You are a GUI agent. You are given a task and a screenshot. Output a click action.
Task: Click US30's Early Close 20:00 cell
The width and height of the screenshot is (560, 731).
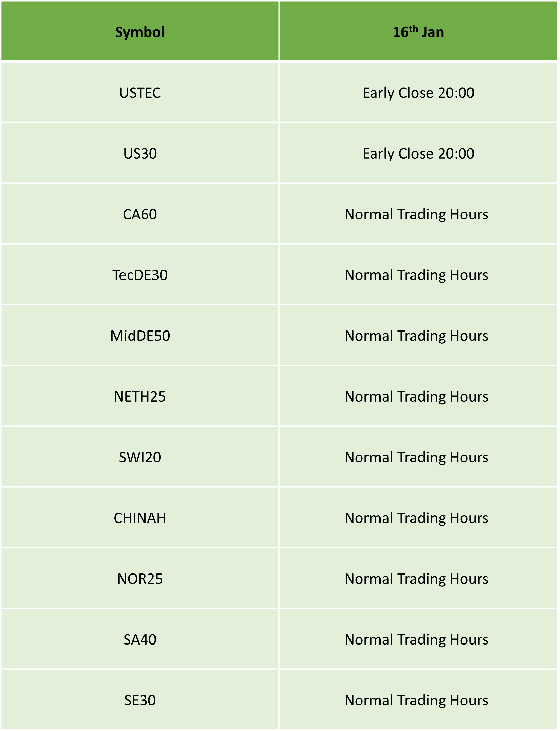coord(418,153)
